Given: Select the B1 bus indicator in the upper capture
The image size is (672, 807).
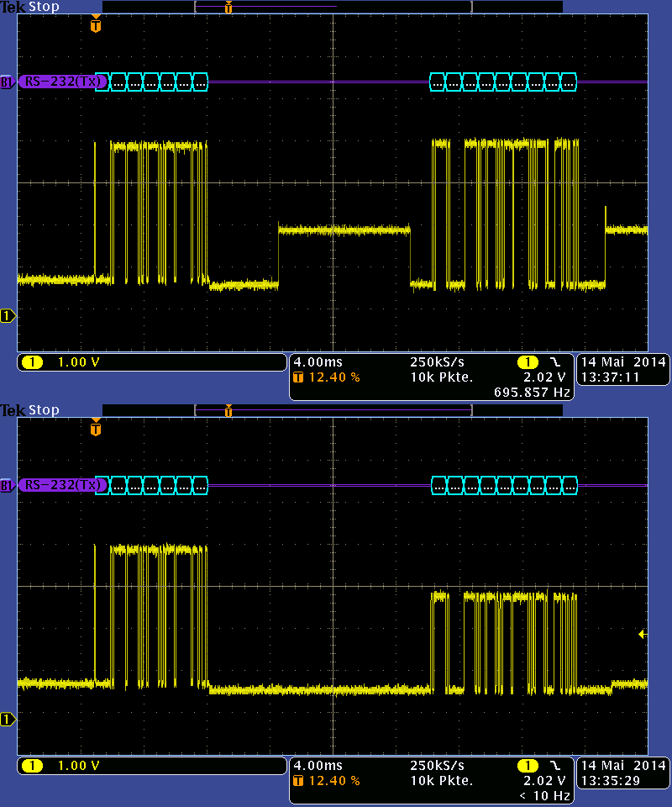Looking at the screenshot, I should coord(6,82).
